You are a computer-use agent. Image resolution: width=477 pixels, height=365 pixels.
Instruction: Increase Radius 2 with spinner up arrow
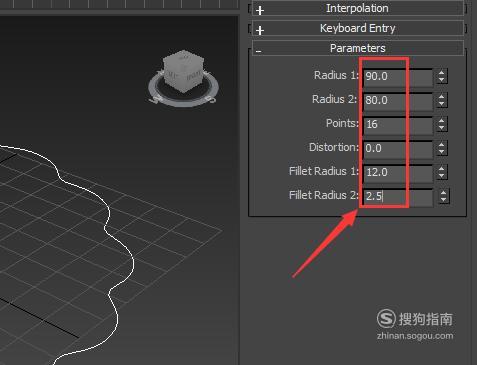coord(441,97)
